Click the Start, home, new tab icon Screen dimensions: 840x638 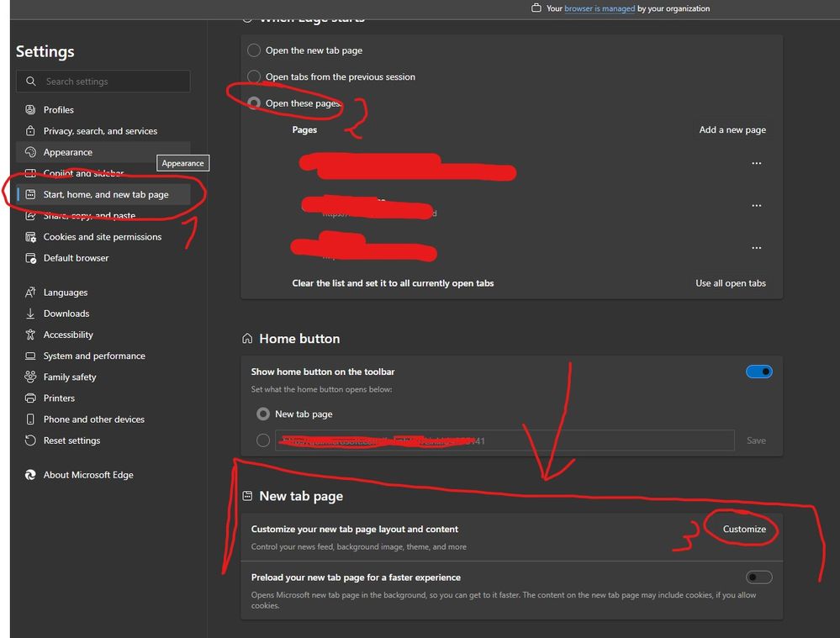pyautogui.click(x=30, y=194)
